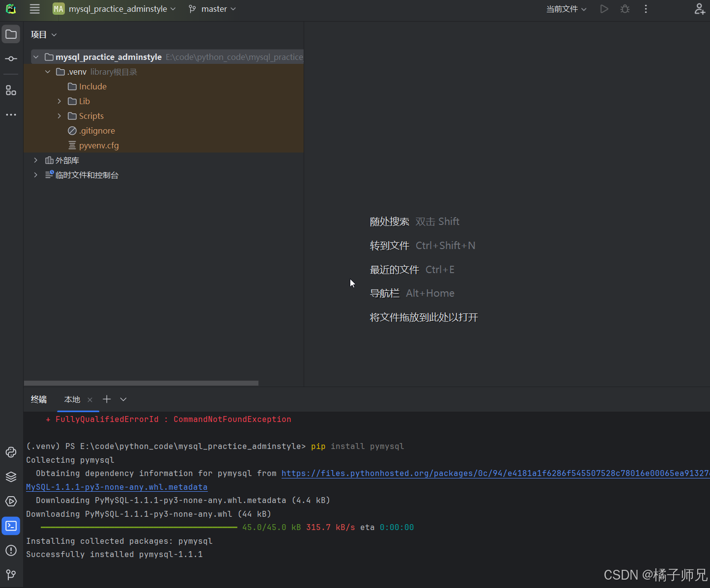Click 'Installing collected packages: pymysql' line

pos(119,541)
